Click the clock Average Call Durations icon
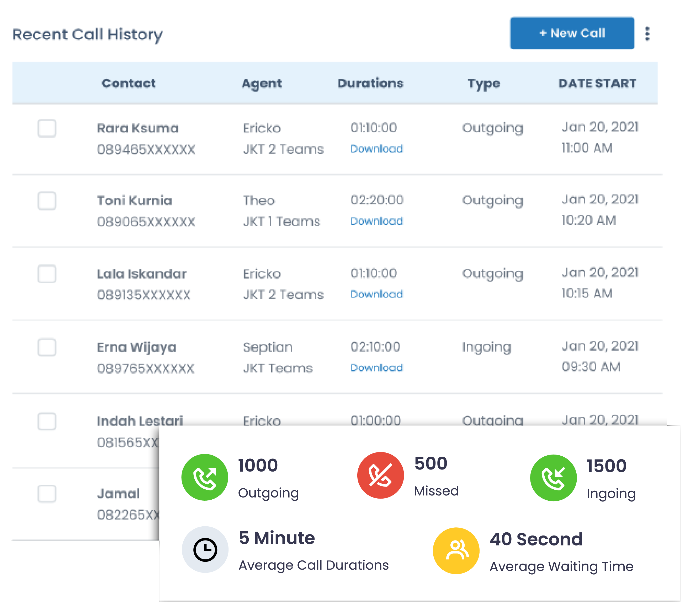 tap(205, 549)
